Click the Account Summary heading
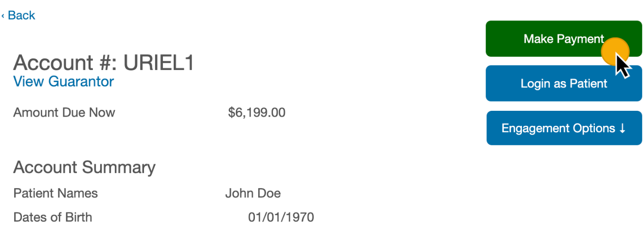644x242 pixels. (x=84, y=167)
